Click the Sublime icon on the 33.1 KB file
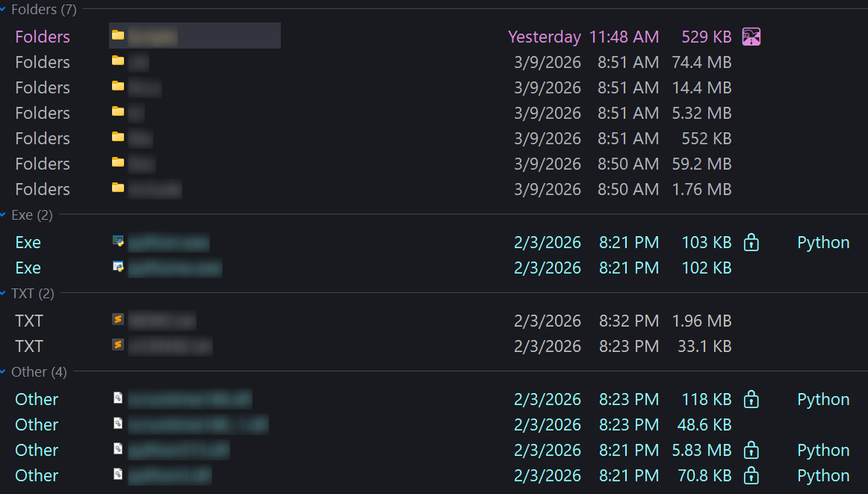Viewport: 868px width, 494px height. [118, 345]
